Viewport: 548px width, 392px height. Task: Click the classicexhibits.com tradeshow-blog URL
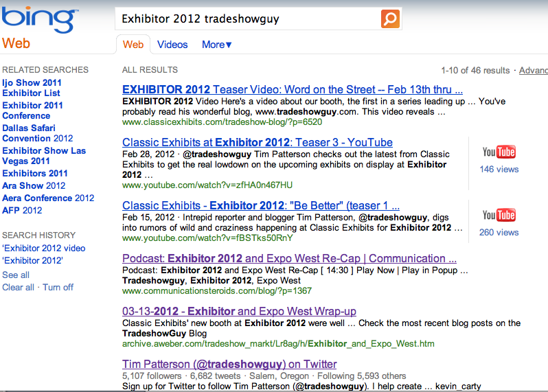pos(222,122)
